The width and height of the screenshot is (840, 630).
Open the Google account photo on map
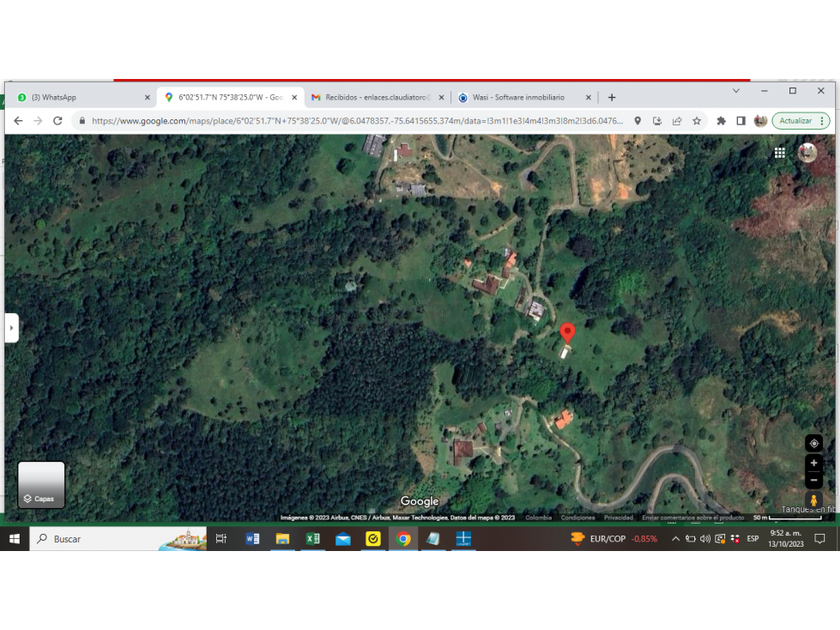[807, 153]
